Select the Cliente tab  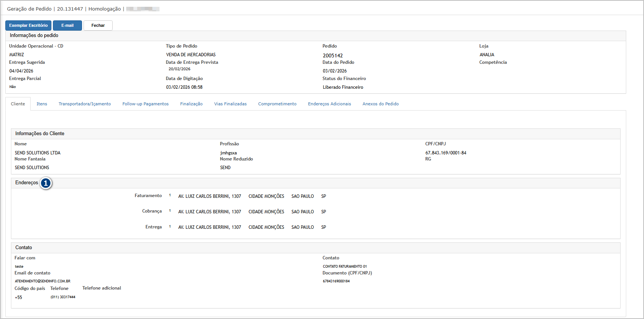18,104
